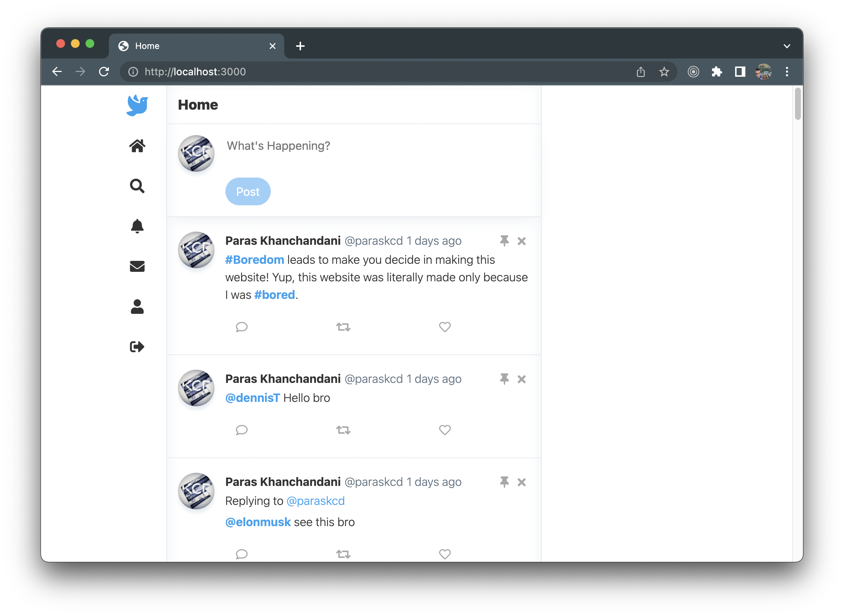Open the #Boredom hashtag link

coord(255,260)
